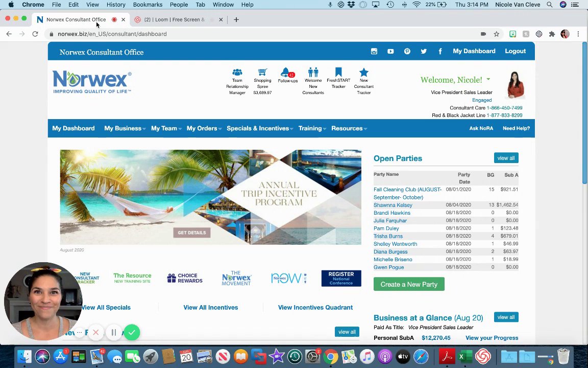Viewport: 588px width, 368px height.
Task: Finish Loom recording with green check
Action: point(132,332)
